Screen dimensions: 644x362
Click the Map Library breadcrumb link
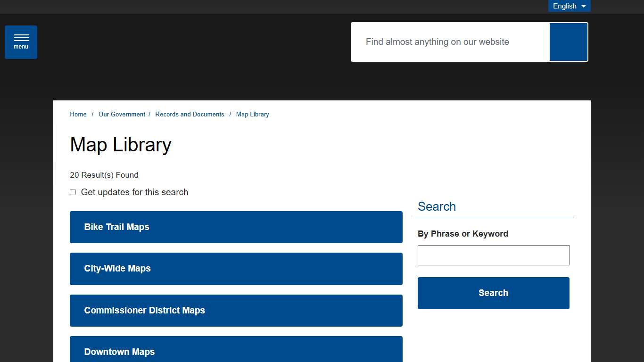coord(252,115)
